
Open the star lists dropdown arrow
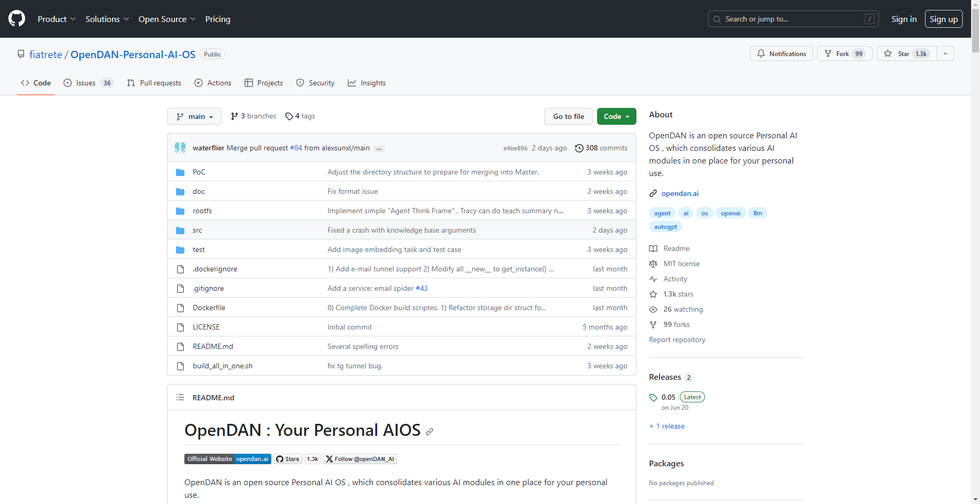pos(945,53)
